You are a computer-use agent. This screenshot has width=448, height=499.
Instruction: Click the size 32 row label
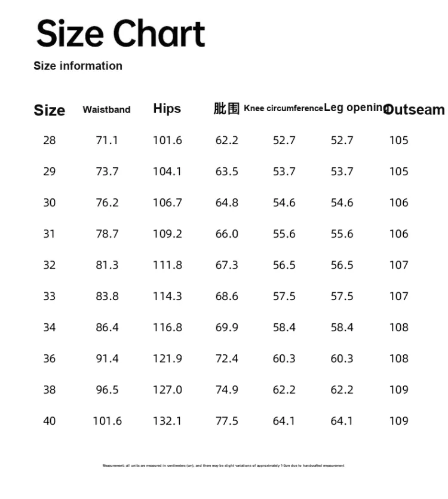[x=49, y=265]
